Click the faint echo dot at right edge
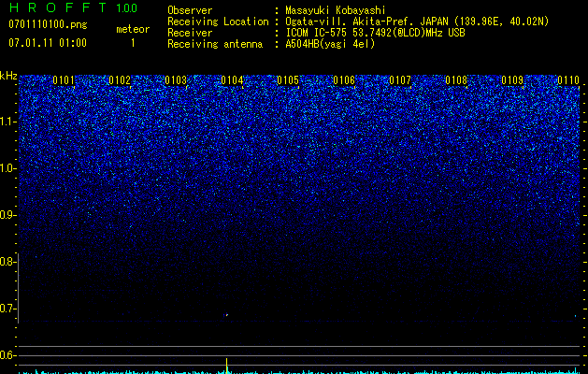The height and width of the screenshot is (374, 588). pyautogui.click(x=576, y=316)
